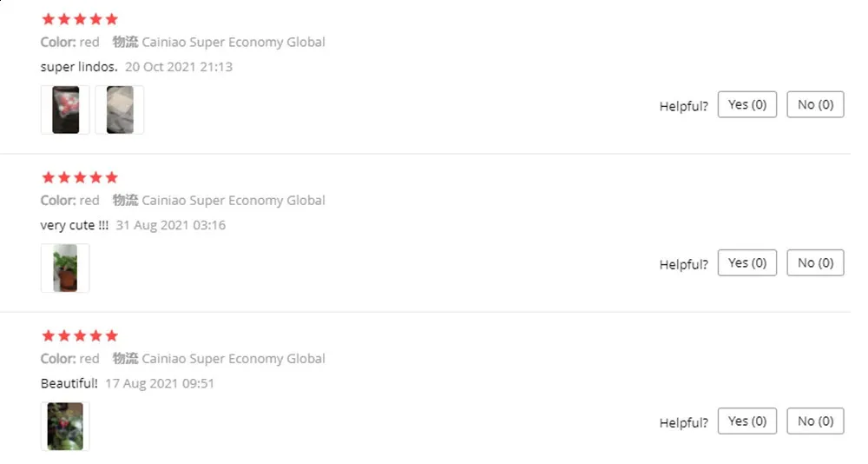The image size is (868, 464).
Task: Open the potted plant photo thumbnail
Action: pyautogui.click(x=65, y=268)
